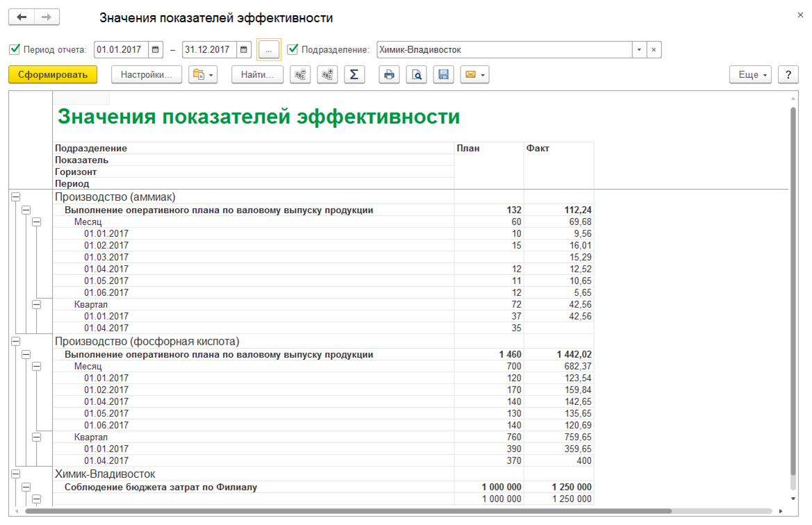The height and width of the screenshot is (525, 812).
Task: Open print preview with magnifier icon
Action: [416, 75]
